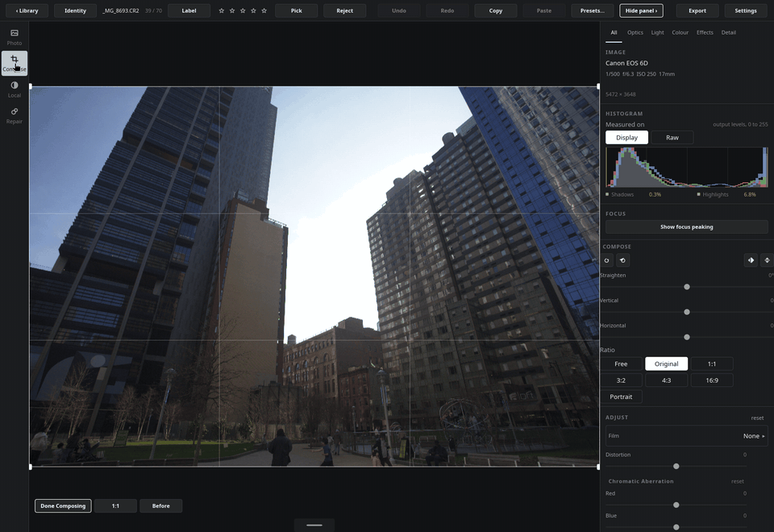Viewport: 774px width, 532px height.
Task: Switch to the Optics tab
Action: click(x=635, y=32)
